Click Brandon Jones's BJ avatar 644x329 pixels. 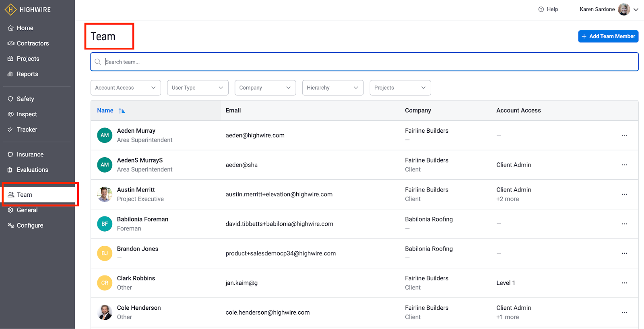(x=105, y=253)
